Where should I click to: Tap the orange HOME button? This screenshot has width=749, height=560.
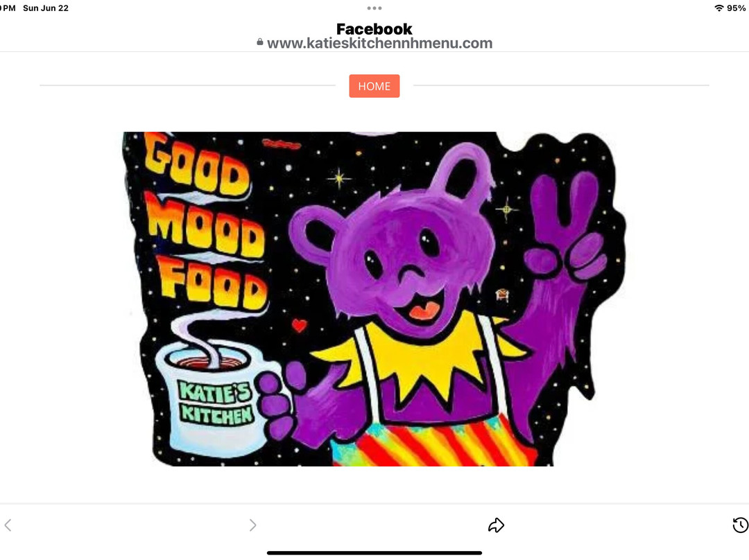click(374, 86)
